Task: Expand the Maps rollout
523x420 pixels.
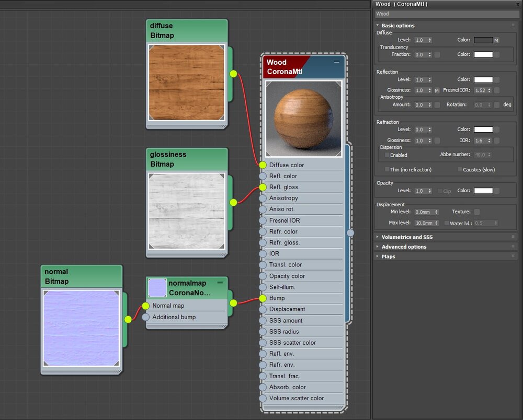Action: [389, 256]
